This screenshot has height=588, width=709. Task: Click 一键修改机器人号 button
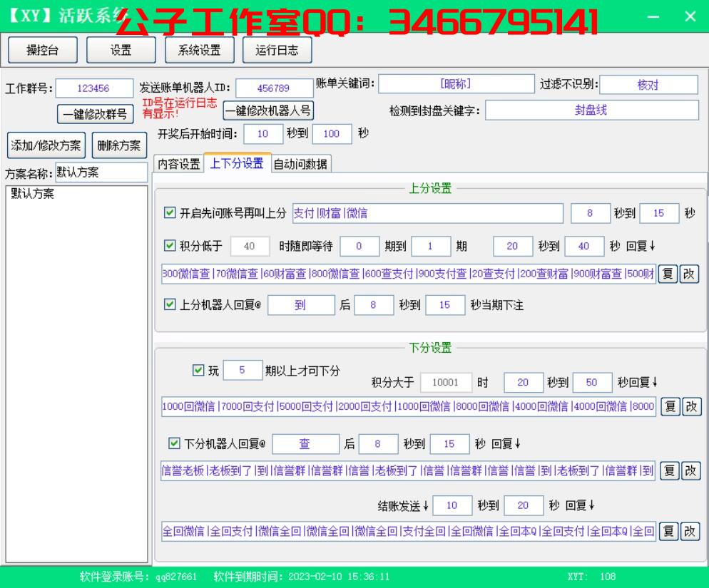pyautogui.click(x=268, y=110)
